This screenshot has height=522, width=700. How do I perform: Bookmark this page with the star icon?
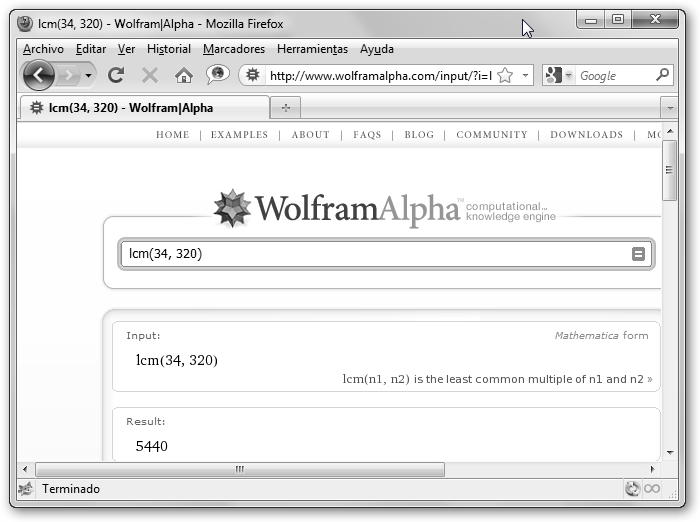(505, 75)
